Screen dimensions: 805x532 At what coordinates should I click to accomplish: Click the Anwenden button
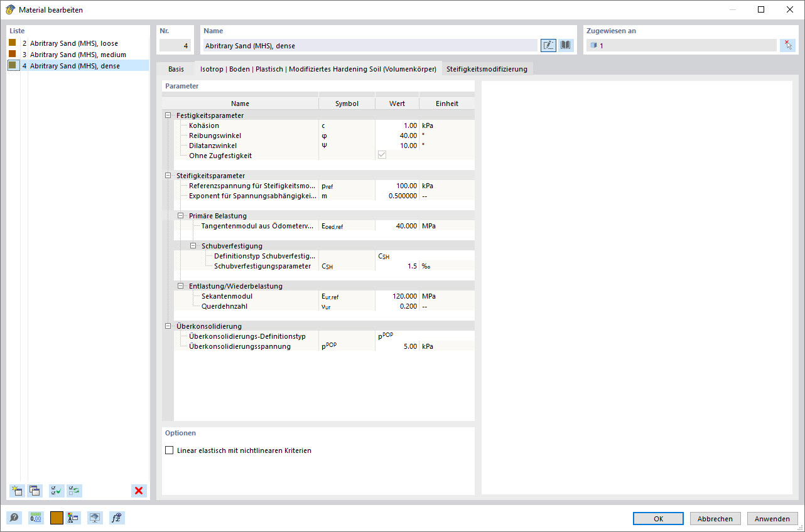tap(772, 518)
